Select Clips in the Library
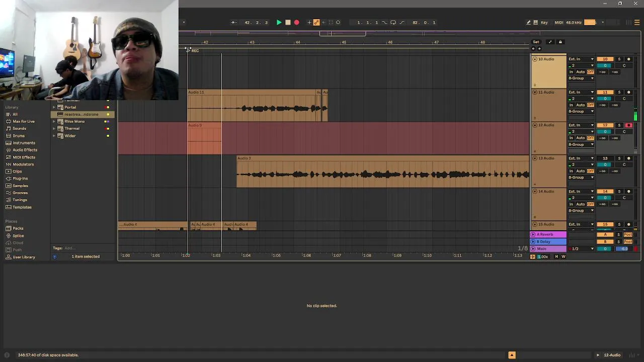The height and width of the screenshot is (362, 644). pos(17,171)
